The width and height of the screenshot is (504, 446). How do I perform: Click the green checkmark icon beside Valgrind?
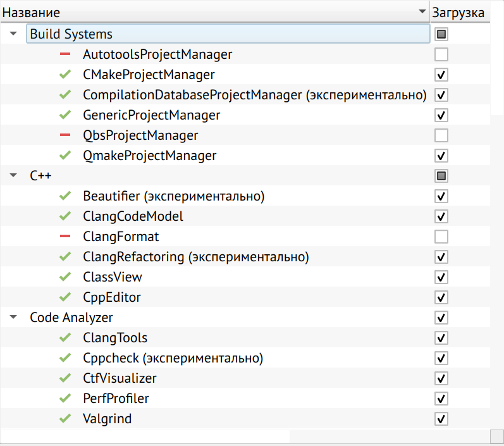[x=65, y=419]
